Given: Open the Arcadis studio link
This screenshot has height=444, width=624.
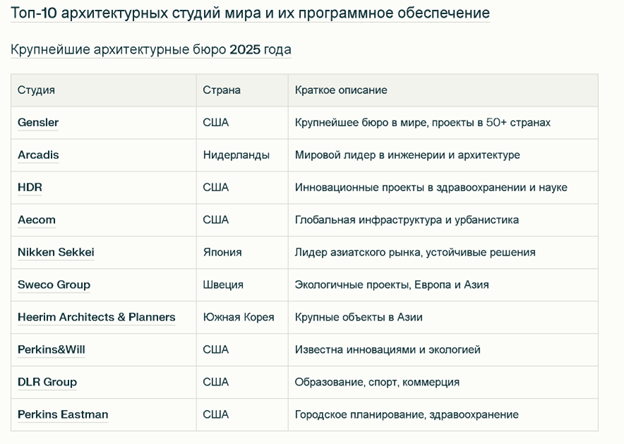Looking at the screenshot, I should point(38,155).
